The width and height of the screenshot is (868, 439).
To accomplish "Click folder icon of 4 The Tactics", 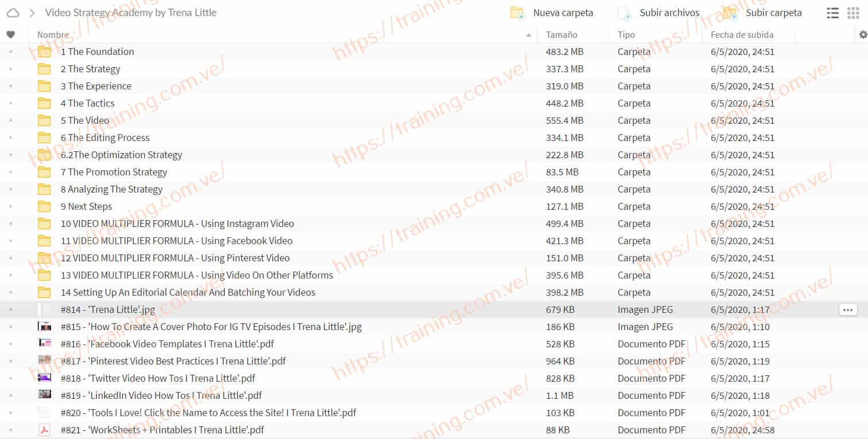I will [44, 103].
